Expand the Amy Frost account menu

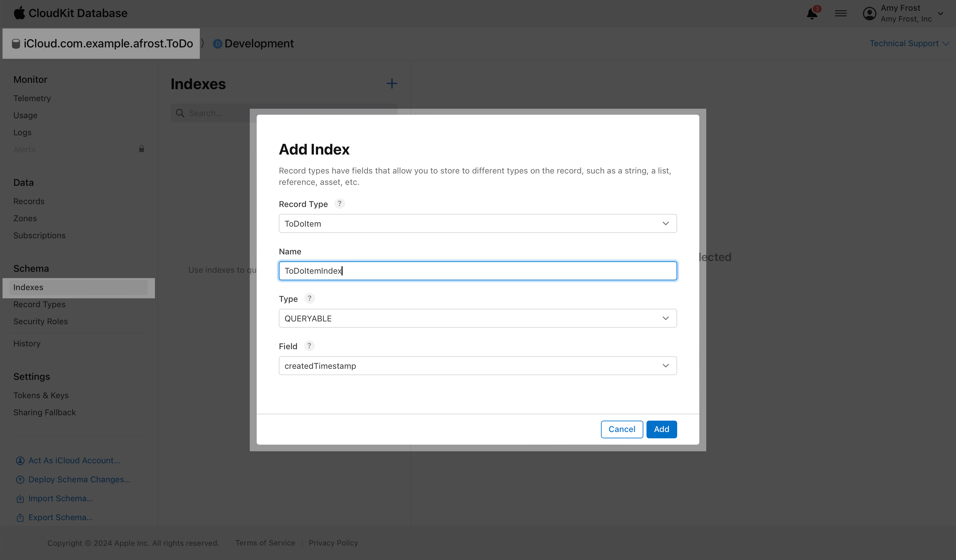point(905,14)
